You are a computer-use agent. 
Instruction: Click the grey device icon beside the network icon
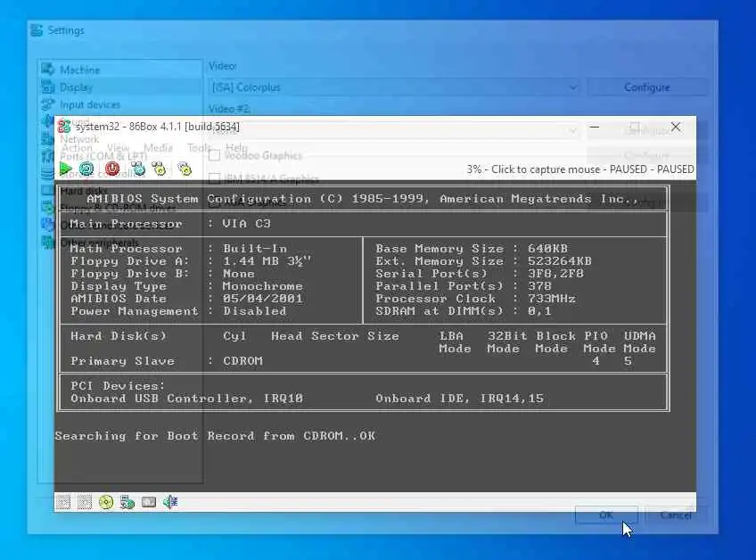(x=149, y=502)
